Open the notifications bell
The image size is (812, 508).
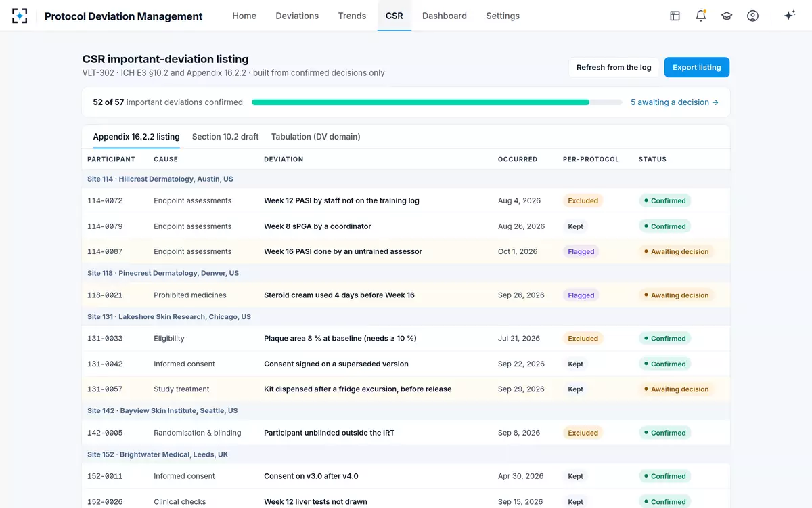click(x=701, y=16)
